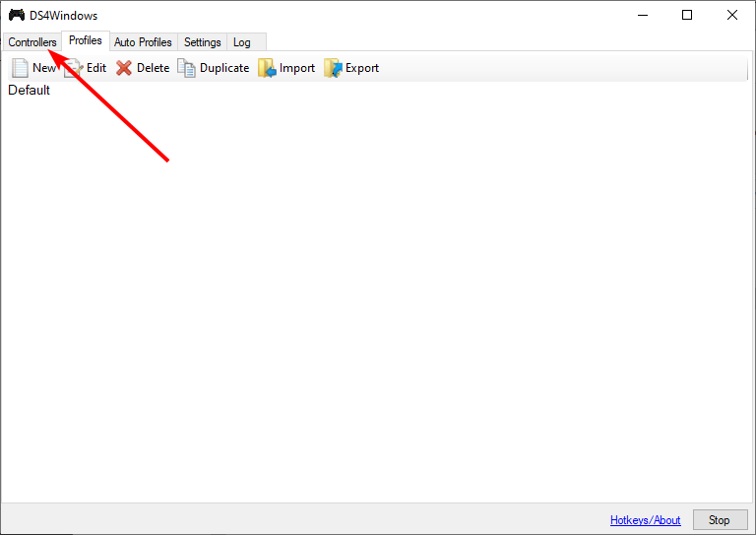Viewport: 756px width, 535px height.
Task: Click the Delete label in toolbar
Action: pos(154,68)
